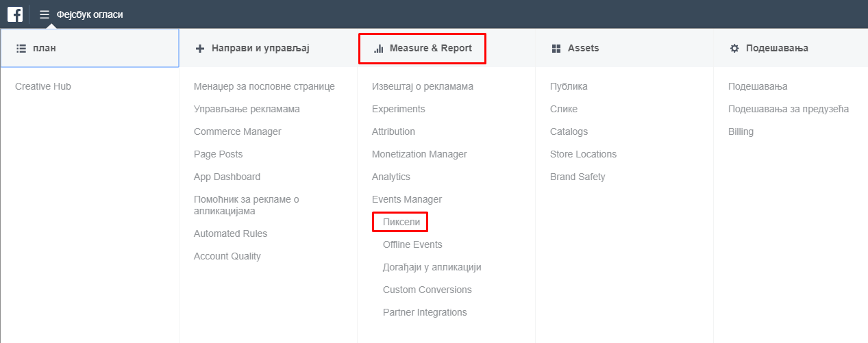Open Catalogs
The image size is (868, 343).
pos(569,131)
